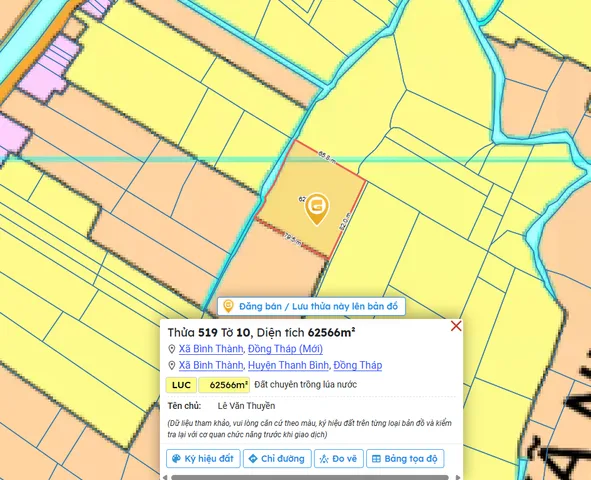The width and height of the screenshot is (591, 480).
Task: Click the 62566m² area badge
Action: [x=224, y=385]
